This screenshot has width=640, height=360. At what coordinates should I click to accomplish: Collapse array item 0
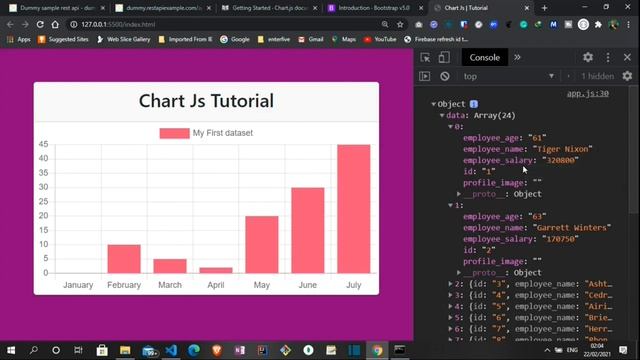point(451,127)
